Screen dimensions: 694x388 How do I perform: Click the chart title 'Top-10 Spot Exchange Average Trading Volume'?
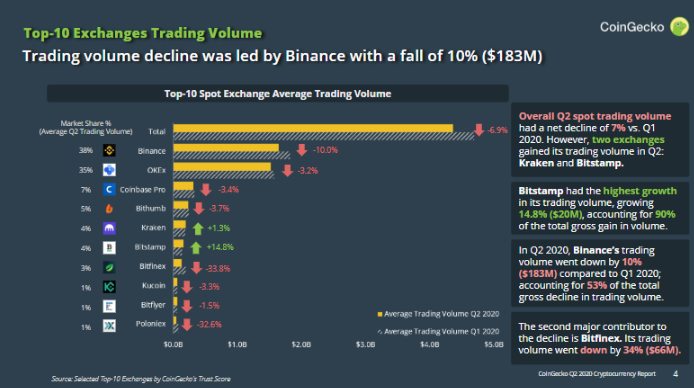(x=278, y=94)
